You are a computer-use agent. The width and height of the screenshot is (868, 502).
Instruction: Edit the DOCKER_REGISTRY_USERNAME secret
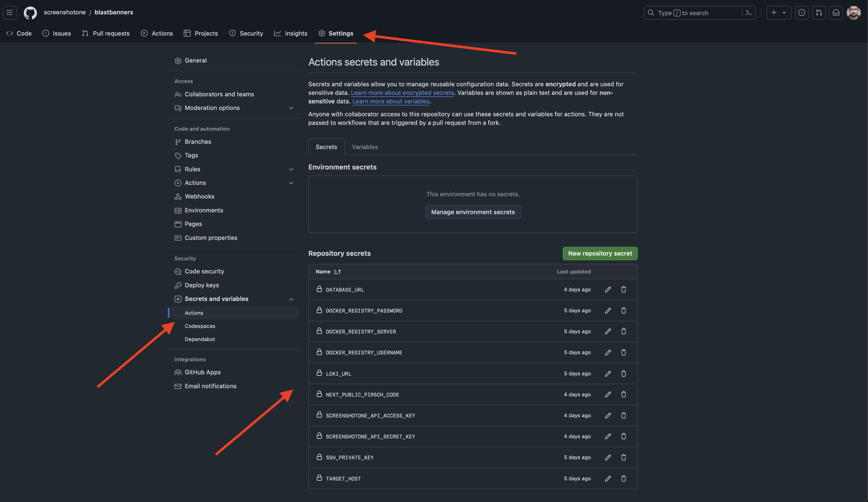608,352
